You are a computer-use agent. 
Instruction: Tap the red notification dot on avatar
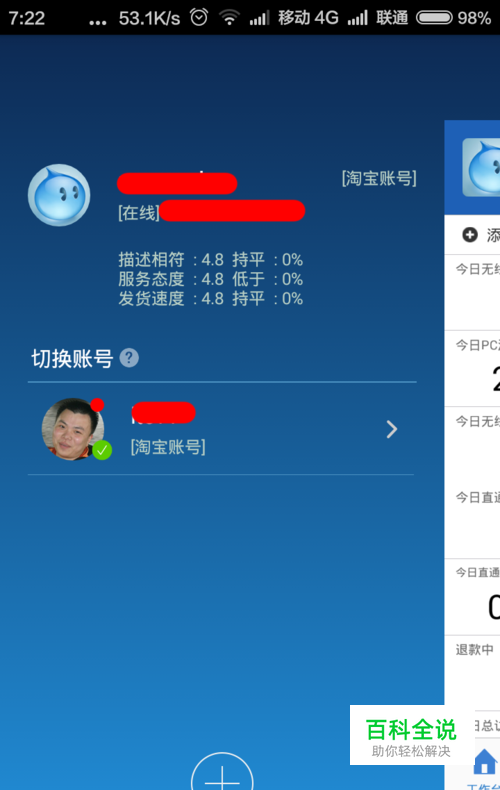pyautogui.click(x=97, y=405)
